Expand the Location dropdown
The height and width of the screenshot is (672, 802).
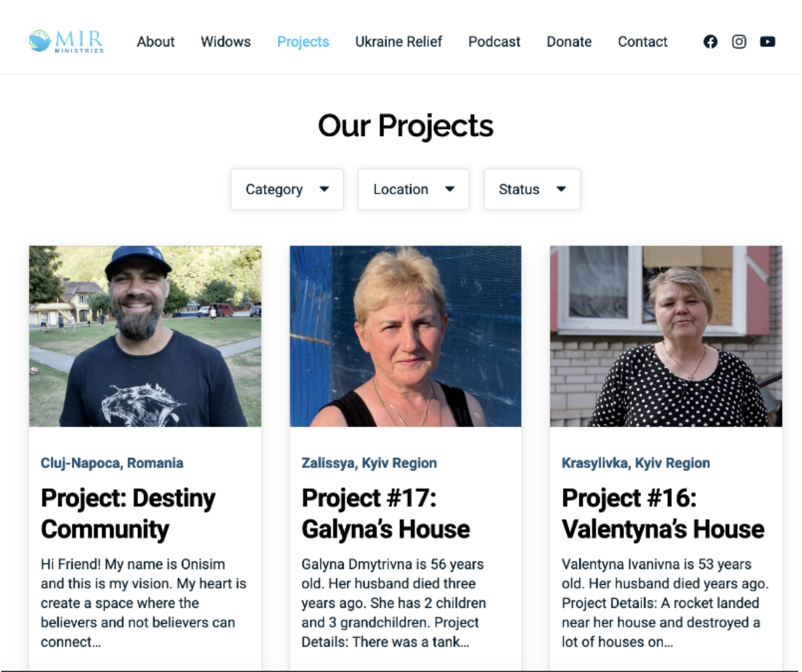click(414, 189)
